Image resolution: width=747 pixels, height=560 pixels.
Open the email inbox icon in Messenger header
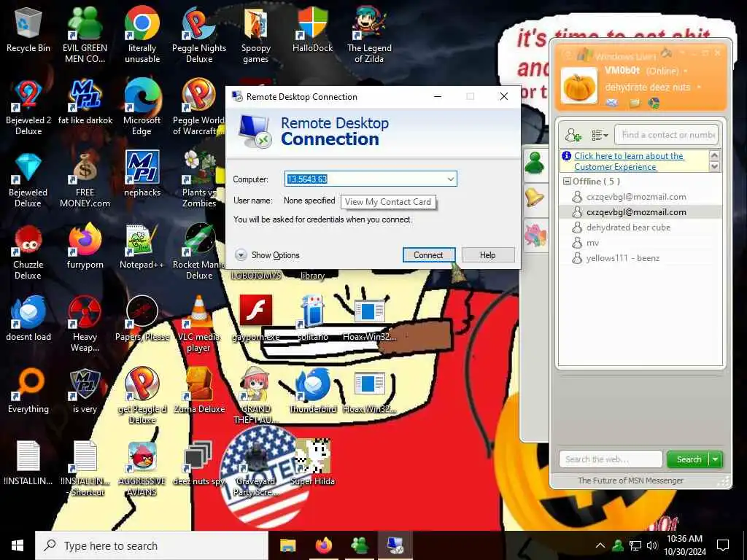pos(612,102)
